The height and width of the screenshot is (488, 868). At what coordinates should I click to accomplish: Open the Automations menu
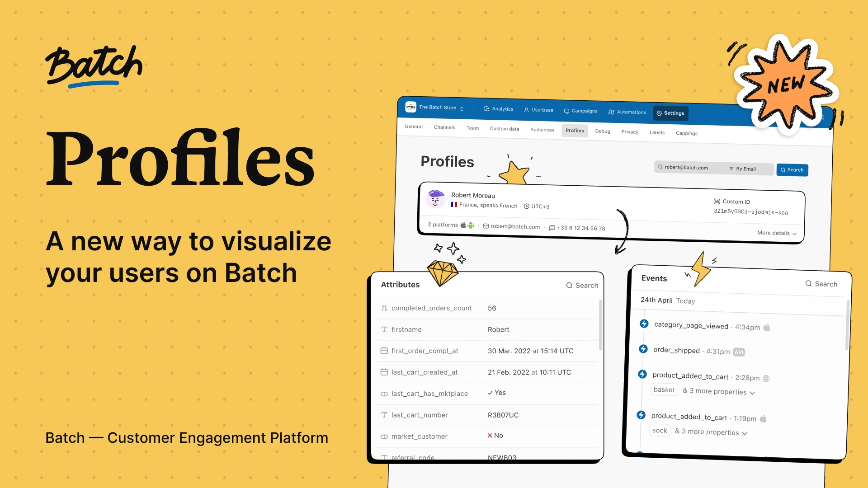coord(627,112)
